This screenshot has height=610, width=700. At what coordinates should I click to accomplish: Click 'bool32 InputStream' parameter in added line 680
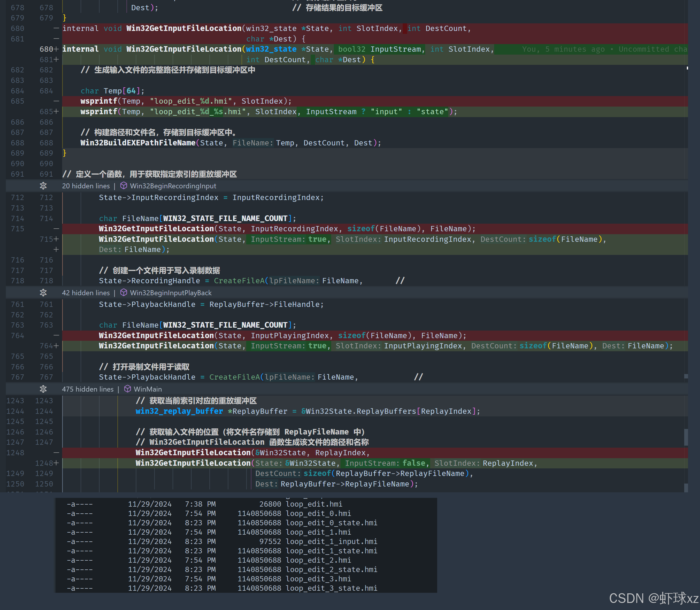[379, 49]
